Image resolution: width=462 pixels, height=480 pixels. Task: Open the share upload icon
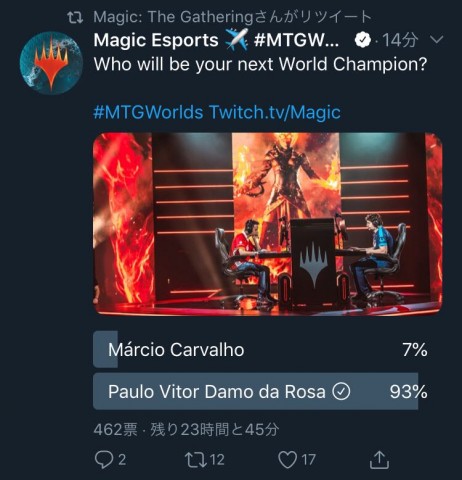tap(379, 460)
